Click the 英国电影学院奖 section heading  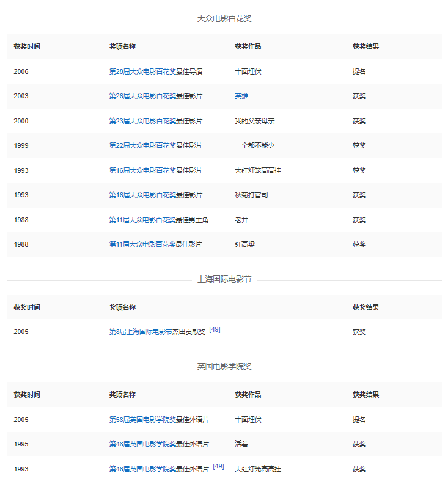(224, 367)
